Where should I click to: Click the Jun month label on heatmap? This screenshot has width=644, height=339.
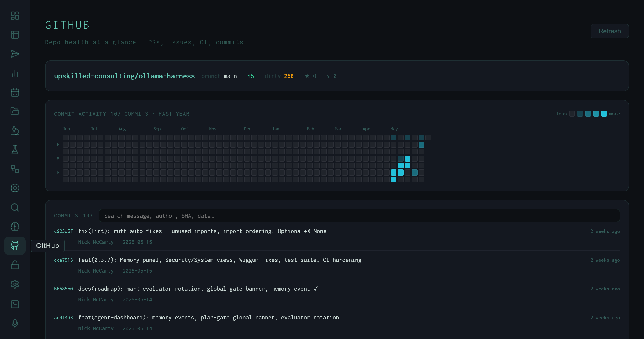pos(66,129)
